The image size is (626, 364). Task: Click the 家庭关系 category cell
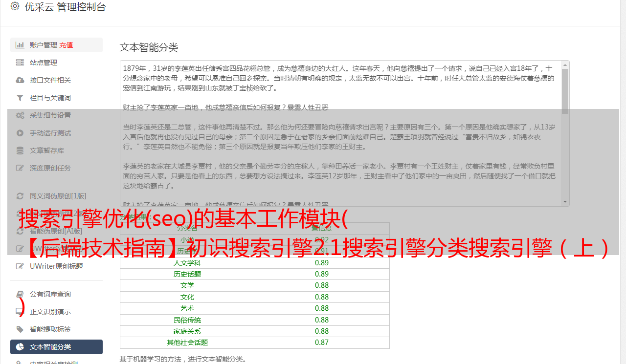[187, 331]
